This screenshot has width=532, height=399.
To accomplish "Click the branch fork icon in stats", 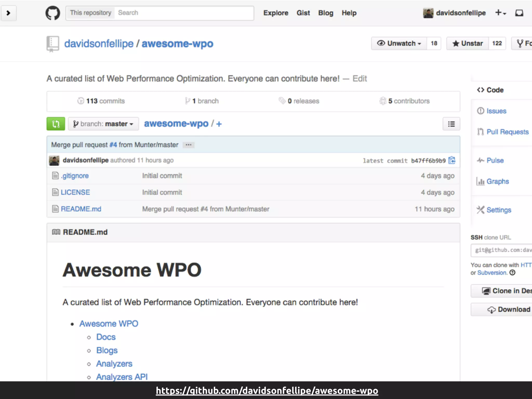I will coord(187,101).
